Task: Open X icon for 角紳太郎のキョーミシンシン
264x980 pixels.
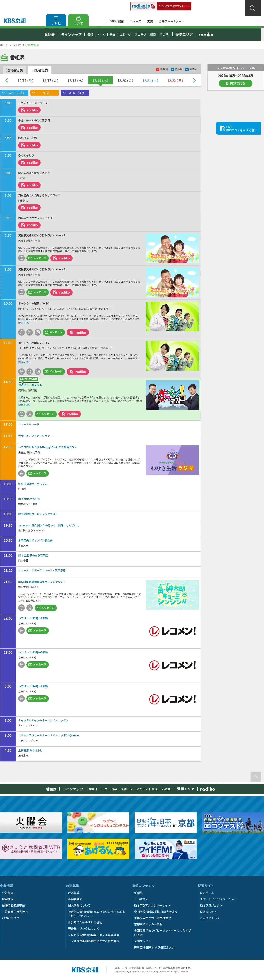Action: 30,608
